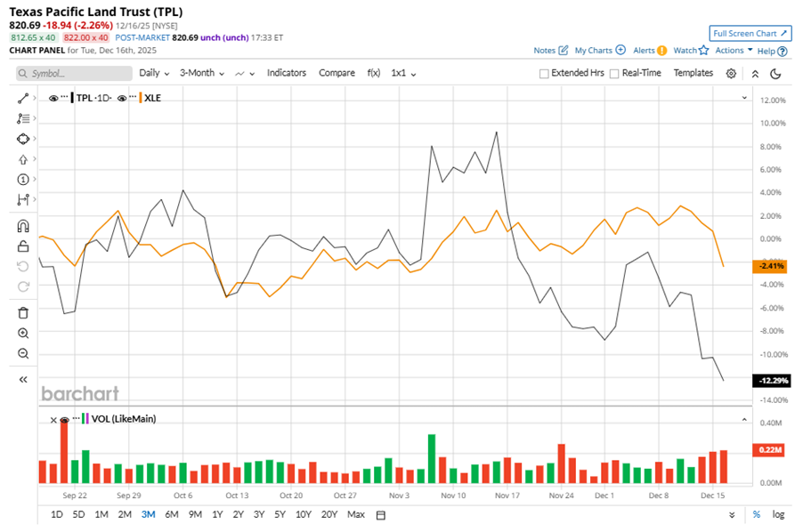The height and width of the screenshot is (532, 803).
Task: Switch to dark mode moon icon
Action: 776,74
